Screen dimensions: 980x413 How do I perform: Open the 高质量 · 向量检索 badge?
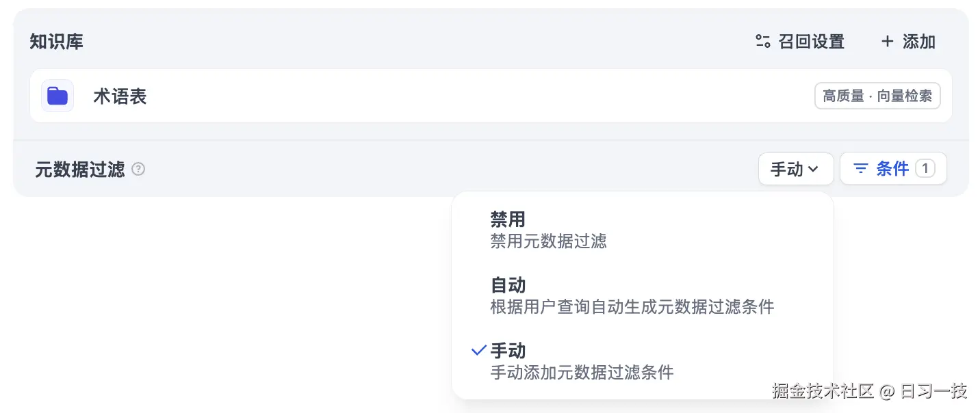pos(877,96)
